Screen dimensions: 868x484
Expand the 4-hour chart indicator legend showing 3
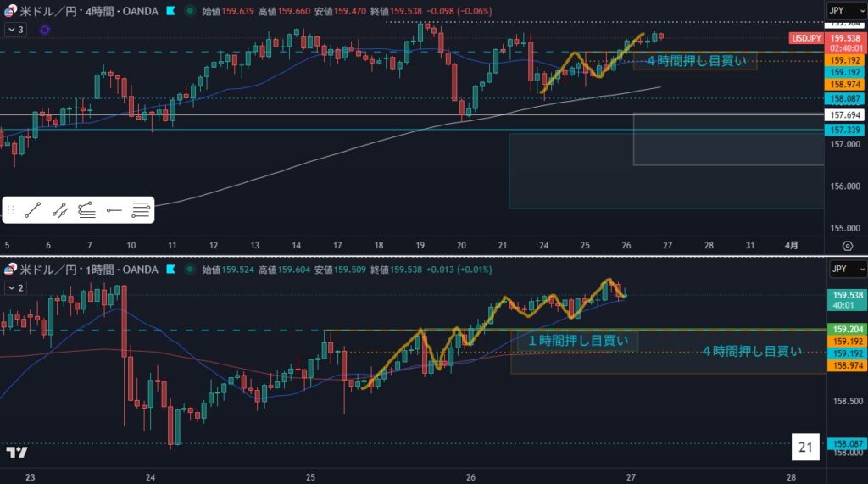pos(16,30)
